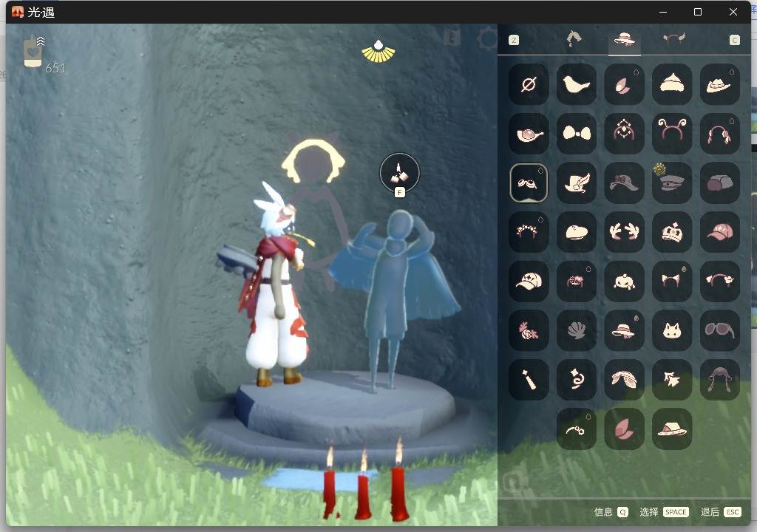Open the settings gear icon

(486, 38)
